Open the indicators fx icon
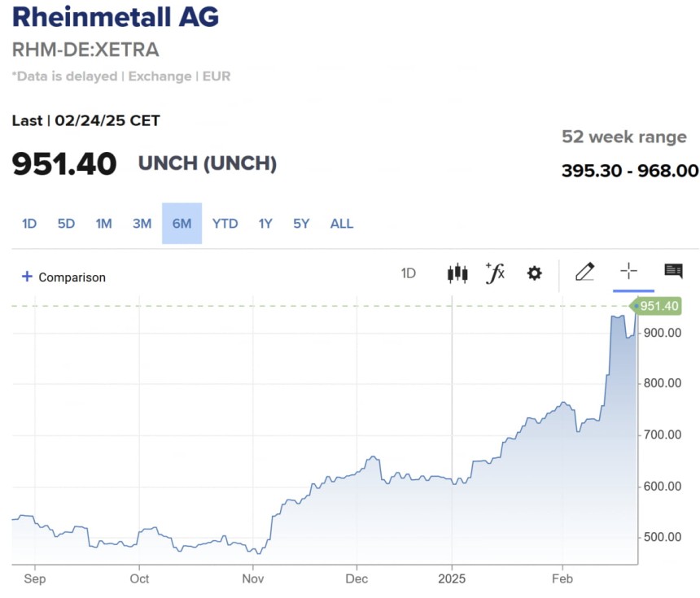700x598 pixels. tap(495, 273)
